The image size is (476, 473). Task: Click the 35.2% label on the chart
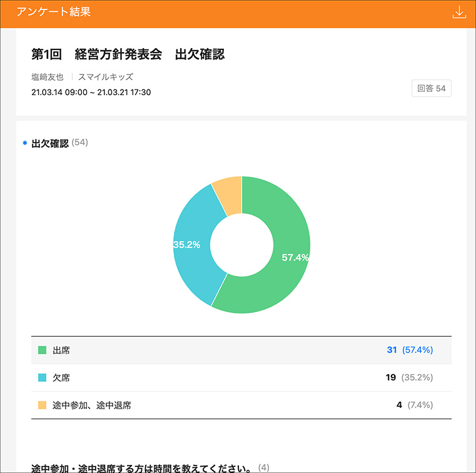coord(186,245)
